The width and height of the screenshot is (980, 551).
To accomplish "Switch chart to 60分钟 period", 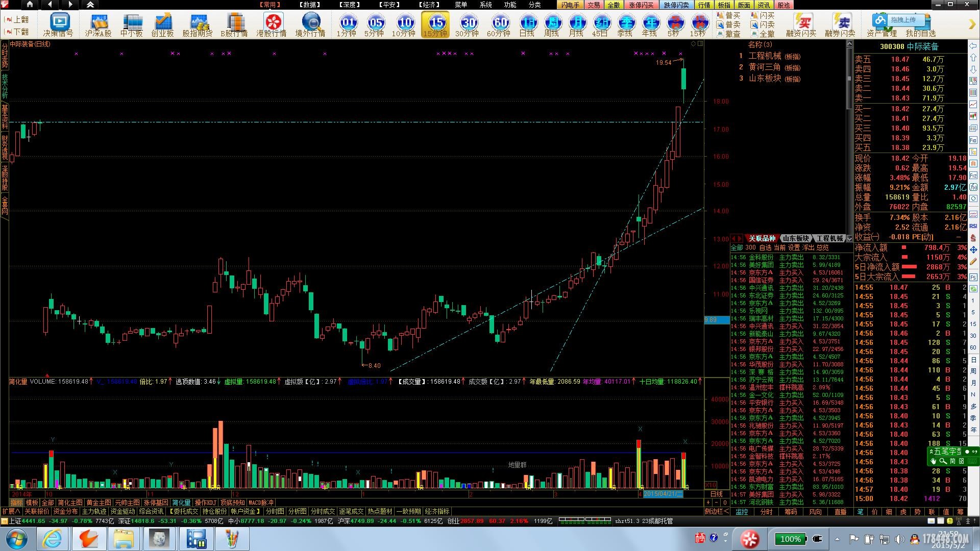I will [499, 24].
